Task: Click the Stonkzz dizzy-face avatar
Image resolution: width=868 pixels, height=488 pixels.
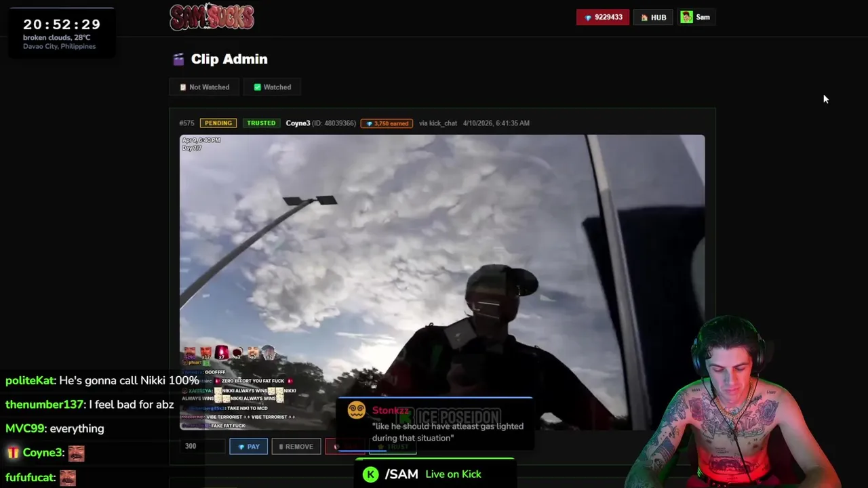Action: point(357,411)
